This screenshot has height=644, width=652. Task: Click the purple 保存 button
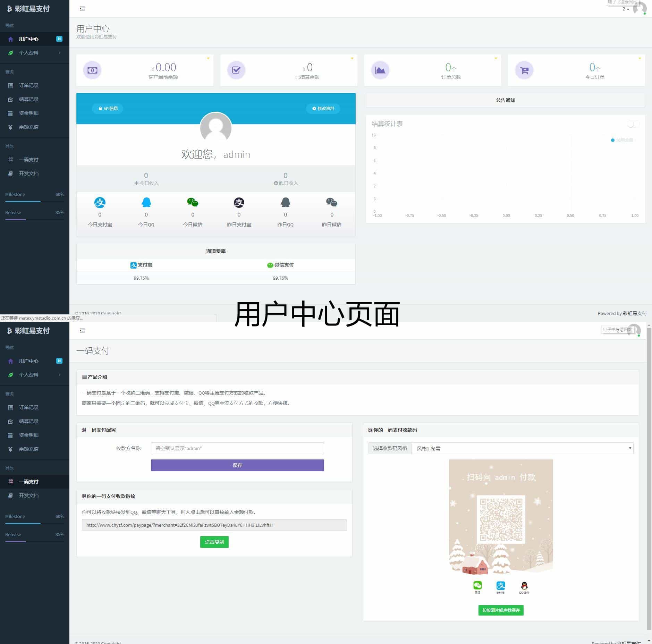[237, 465]
